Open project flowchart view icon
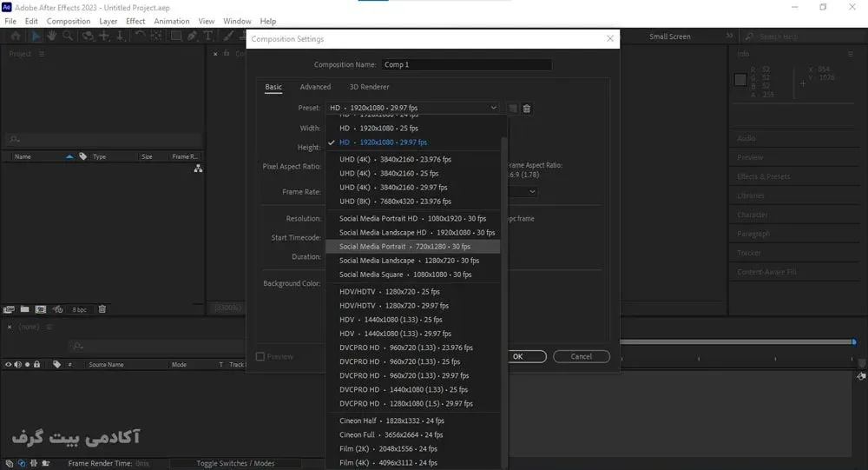Image resolution: width=868 pixels, height=470 pixels. coord(198,169)
